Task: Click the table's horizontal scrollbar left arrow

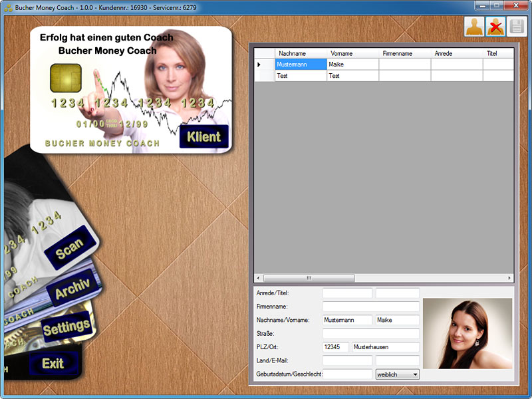Action: tap(259, 278)
